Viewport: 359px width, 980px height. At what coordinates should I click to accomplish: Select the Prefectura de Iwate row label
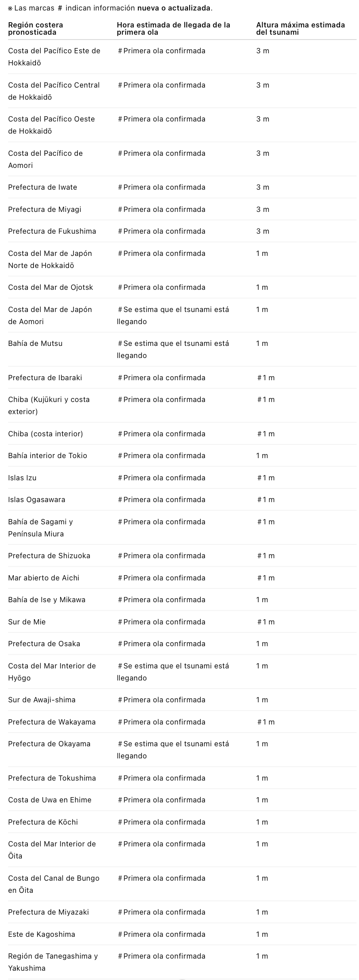pos(42,187)
